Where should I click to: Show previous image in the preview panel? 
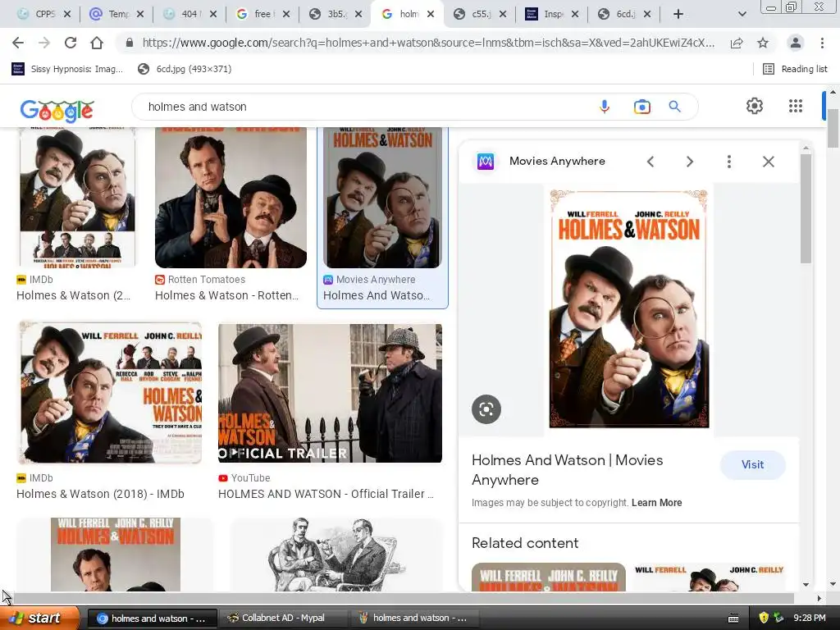pyautogui.click(x=651, y=162)
